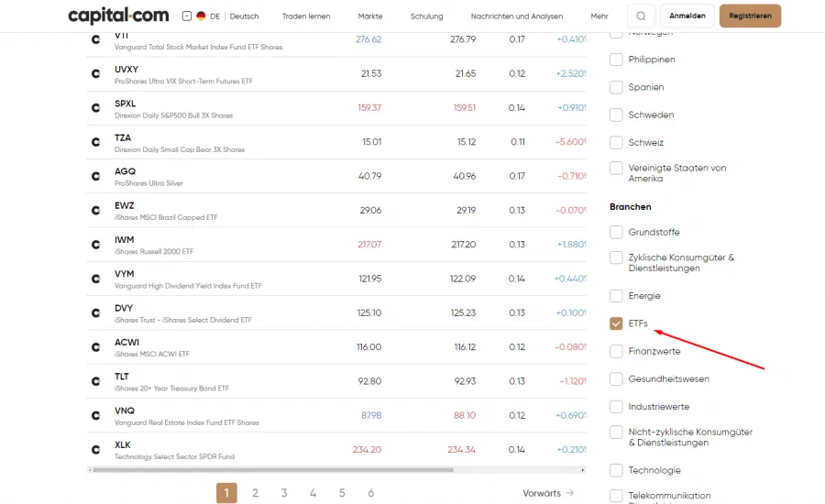Click the VNQ sell price 87.98
This screenshot has height=504, width=825.
point(371,416)
